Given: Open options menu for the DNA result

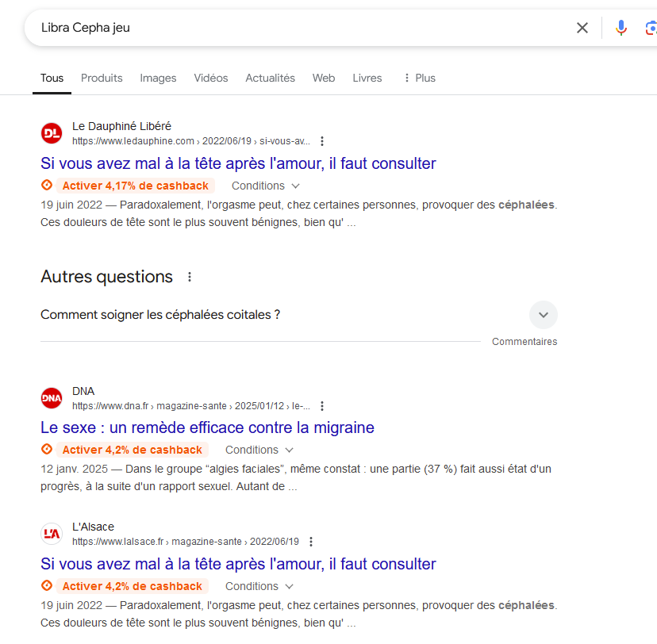Looking at the screenshot, I should pos(322,406).
